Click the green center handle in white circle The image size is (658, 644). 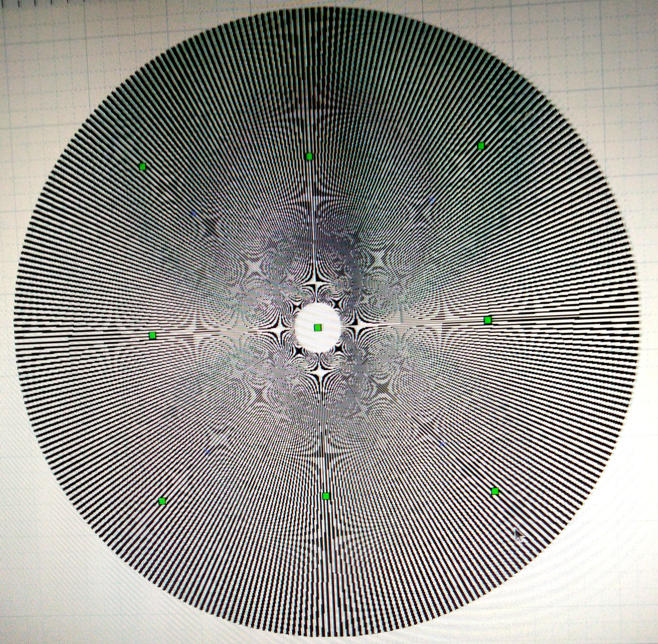click(x=318, y=327)
